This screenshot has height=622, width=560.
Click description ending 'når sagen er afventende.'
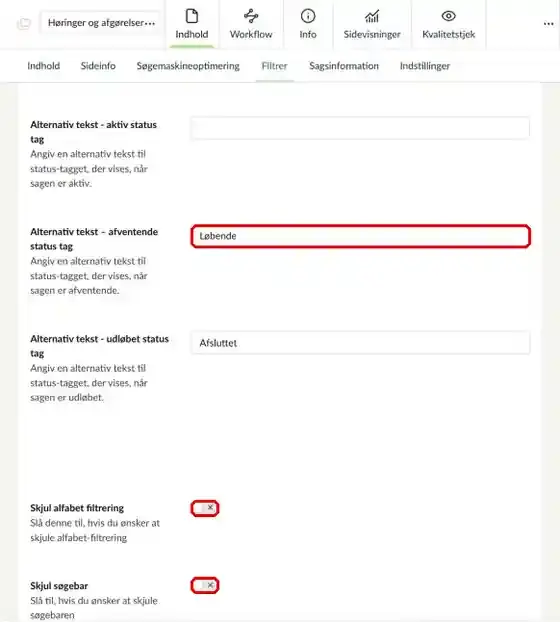[89, 276]
